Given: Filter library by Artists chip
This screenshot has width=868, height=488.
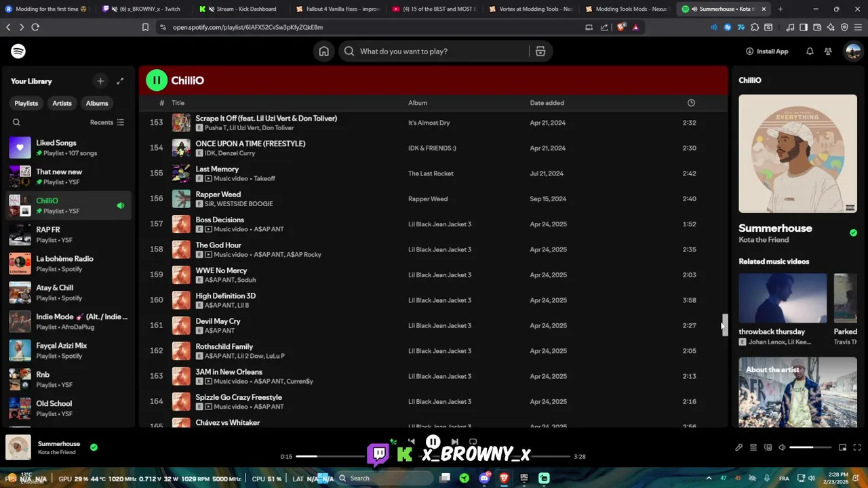Looking at the screenshot, I should pyautogui.click(x=62, y=103).
